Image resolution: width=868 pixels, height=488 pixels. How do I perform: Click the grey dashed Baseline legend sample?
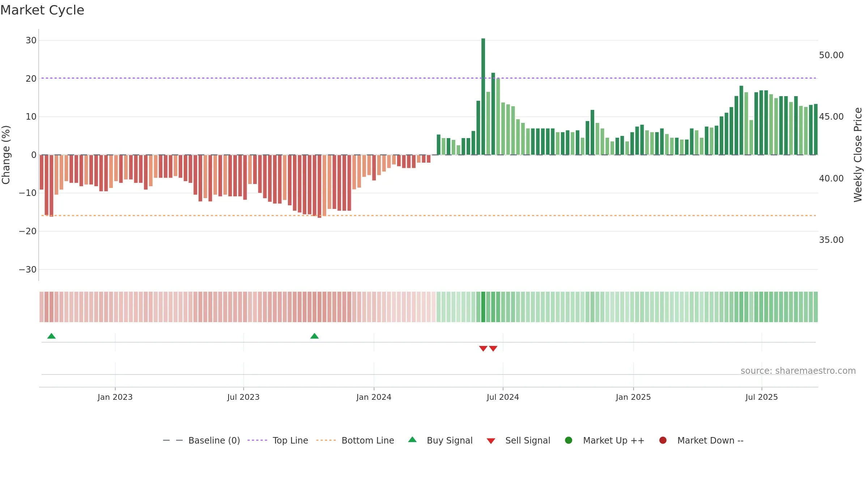pos(173,440)
